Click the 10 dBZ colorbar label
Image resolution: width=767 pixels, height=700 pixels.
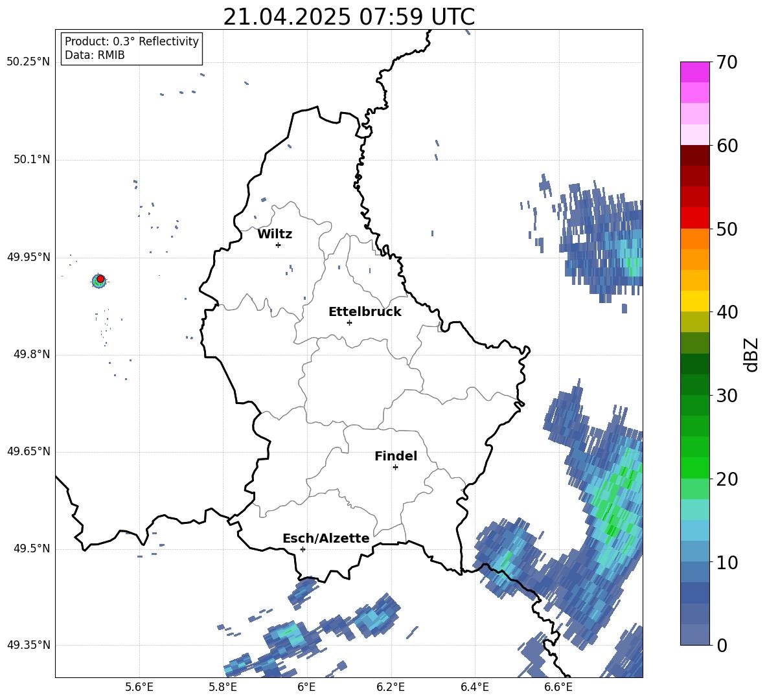(727, 562)
